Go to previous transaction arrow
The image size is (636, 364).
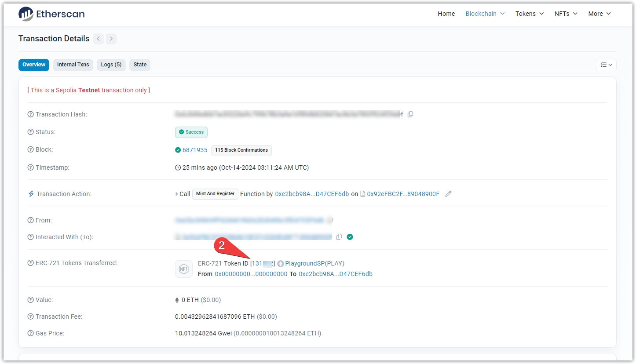pyautogui.click(x=99, y=39)
